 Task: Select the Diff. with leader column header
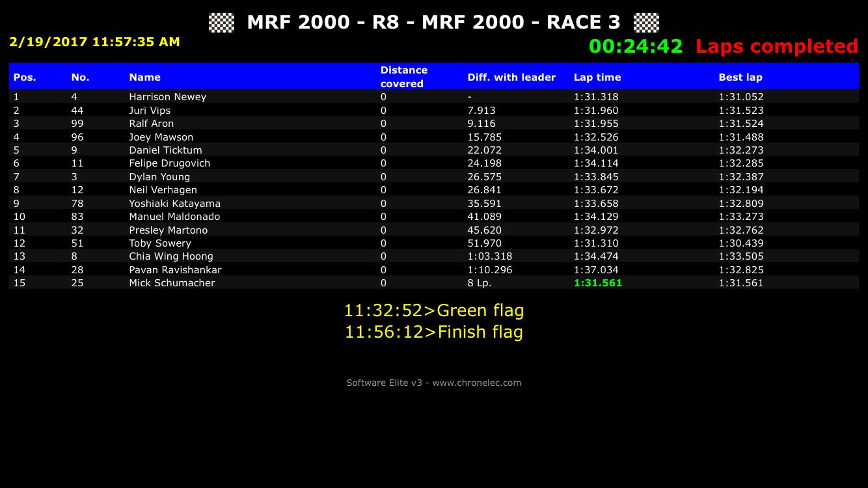[511, 77]
